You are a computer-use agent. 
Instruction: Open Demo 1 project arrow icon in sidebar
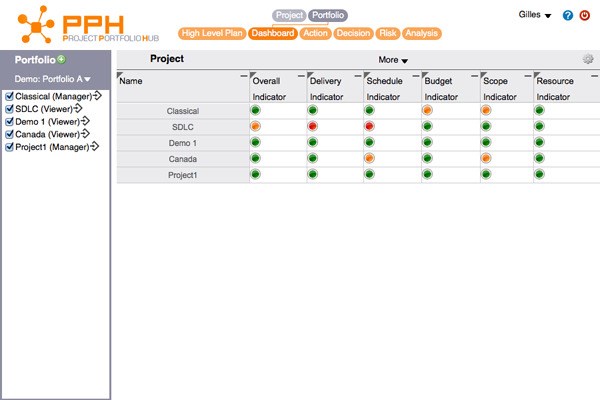(85, 121)
